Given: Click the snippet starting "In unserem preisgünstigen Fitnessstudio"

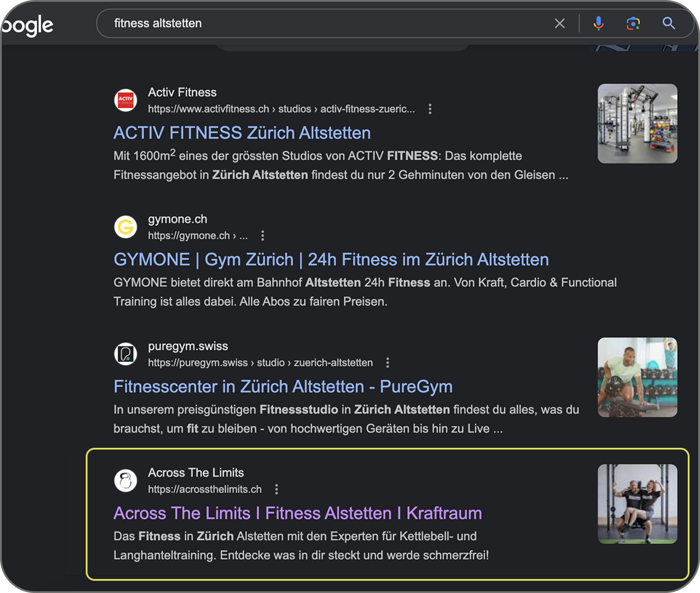Looking at the screenshot, I should click(x=346, y=419).
